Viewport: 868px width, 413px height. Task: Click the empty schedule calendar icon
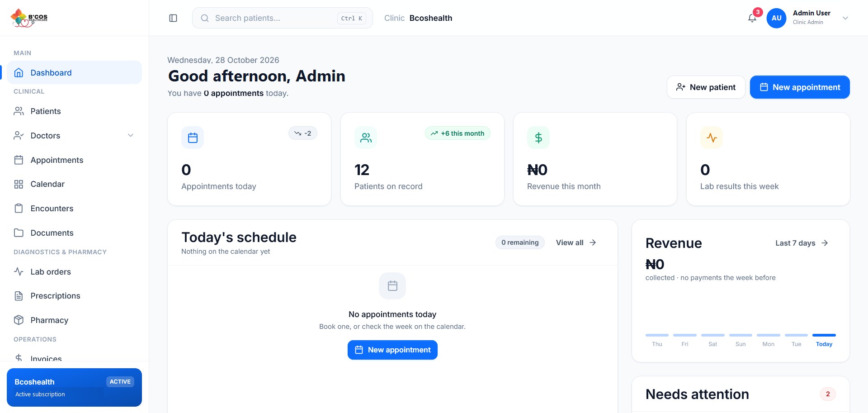(x=392, y=286)
